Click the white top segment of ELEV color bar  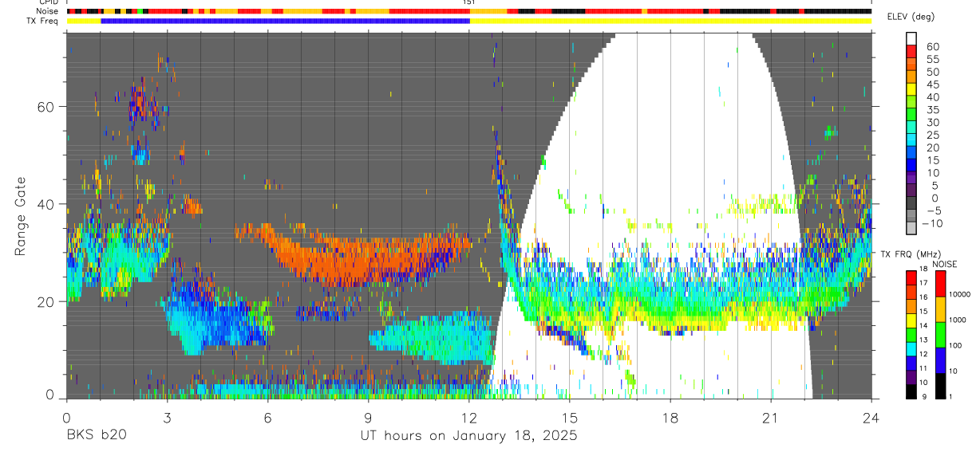[x=911, y=38]
